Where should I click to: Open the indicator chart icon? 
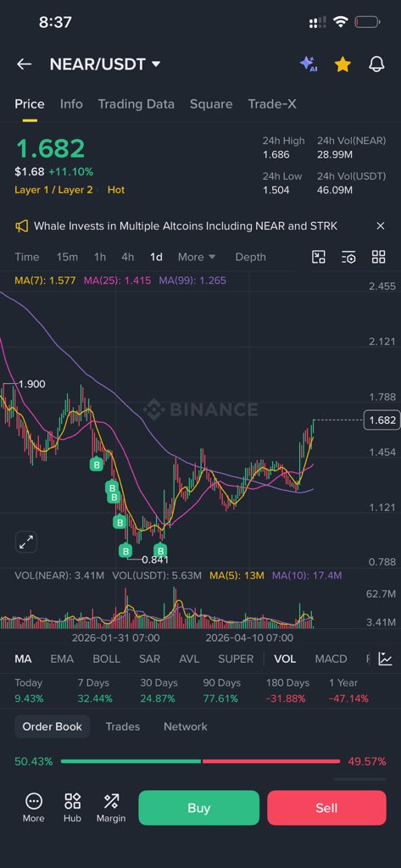[385, 659]
